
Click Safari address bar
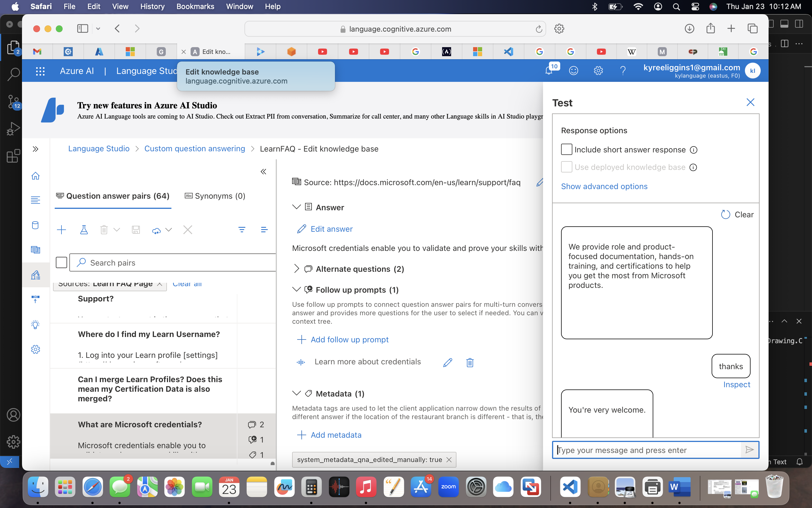click(x=395, y=29)
